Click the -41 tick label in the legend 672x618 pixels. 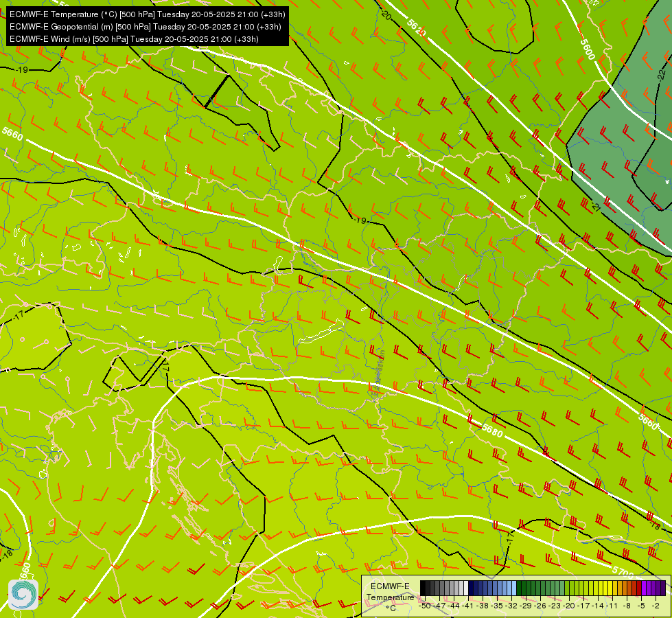tap(467, 606)
